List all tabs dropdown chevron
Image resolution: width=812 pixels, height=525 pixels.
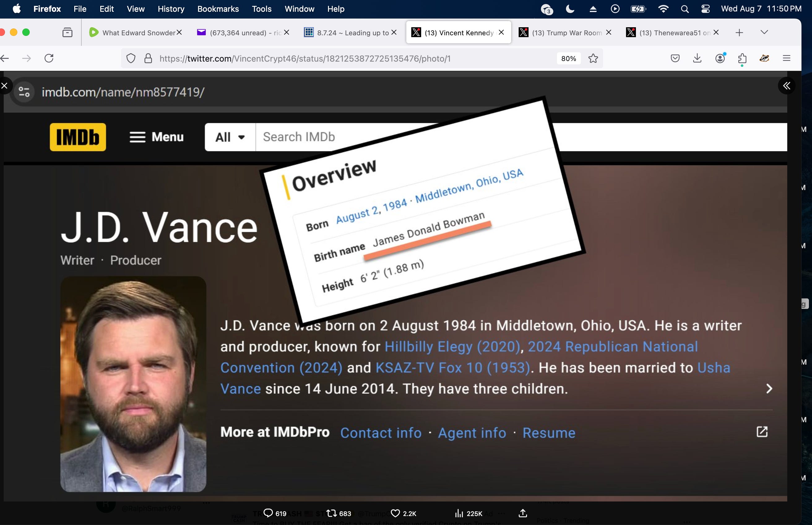point(764,33)
